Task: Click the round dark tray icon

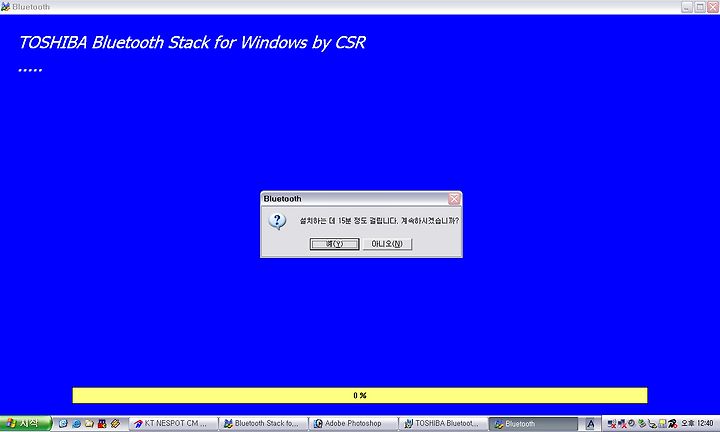Action: [631, 423]
